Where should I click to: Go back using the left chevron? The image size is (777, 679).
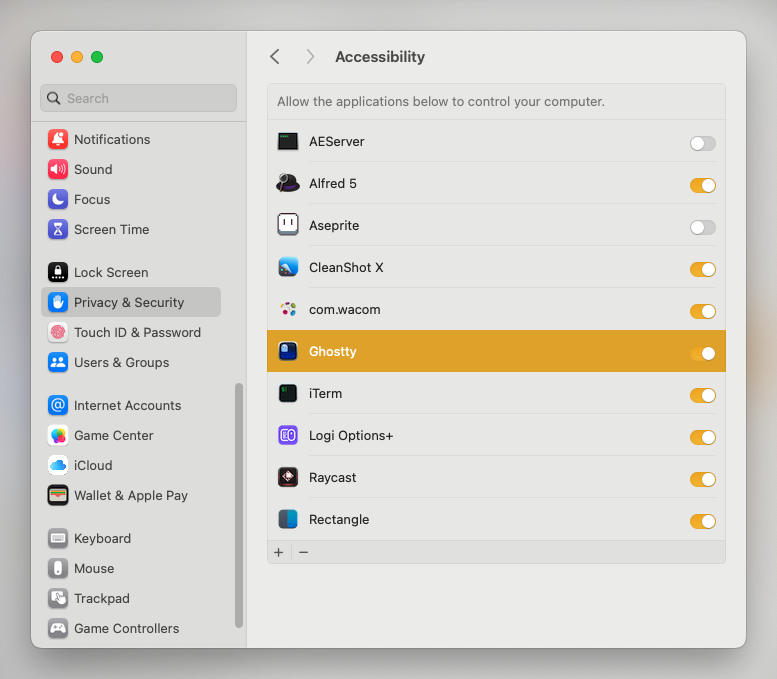tap(275, 57)
